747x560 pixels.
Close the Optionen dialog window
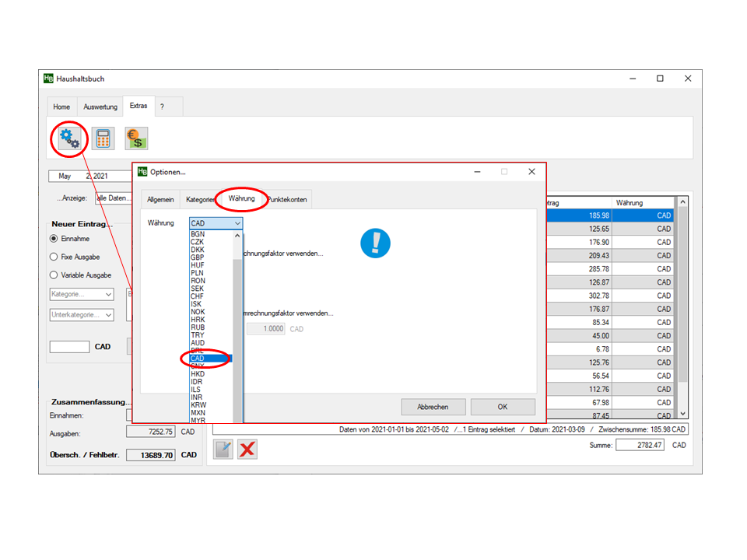click(531, 172)
